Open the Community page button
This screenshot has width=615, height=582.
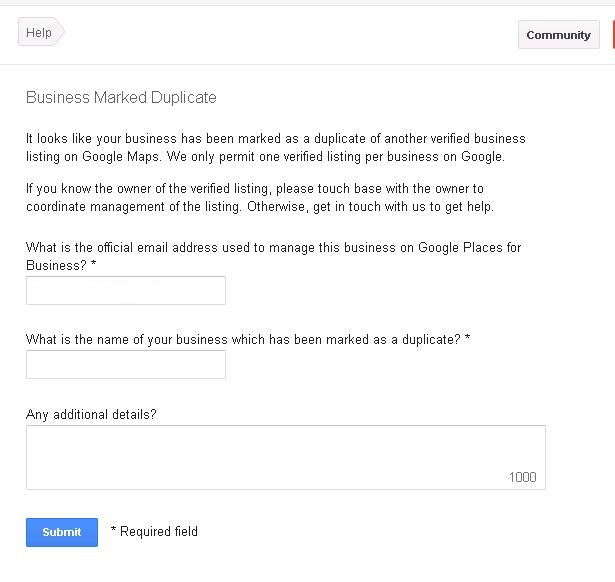pos(559,35)
